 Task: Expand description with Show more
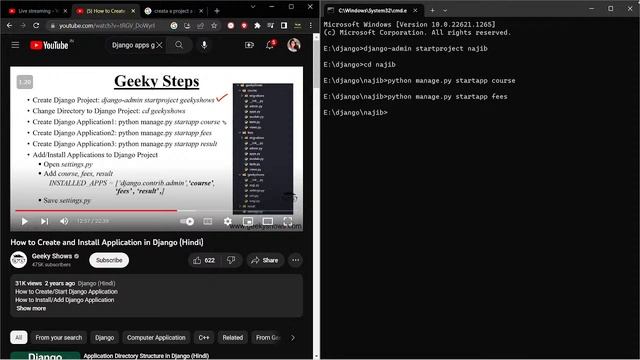tap(31, 308)
